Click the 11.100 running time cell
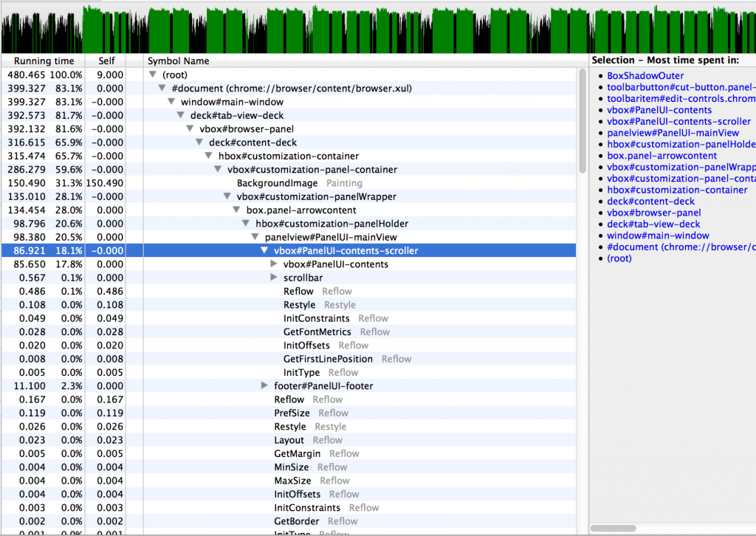 click(x=30, y=385)
